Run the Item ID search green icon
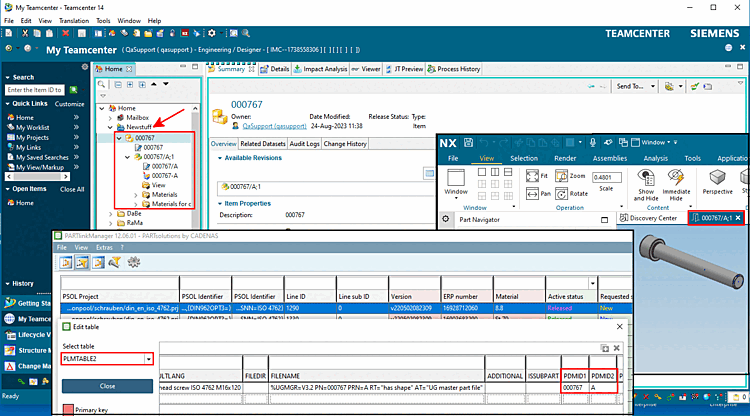This screenshot has height=416, width=750. point(74,90)
